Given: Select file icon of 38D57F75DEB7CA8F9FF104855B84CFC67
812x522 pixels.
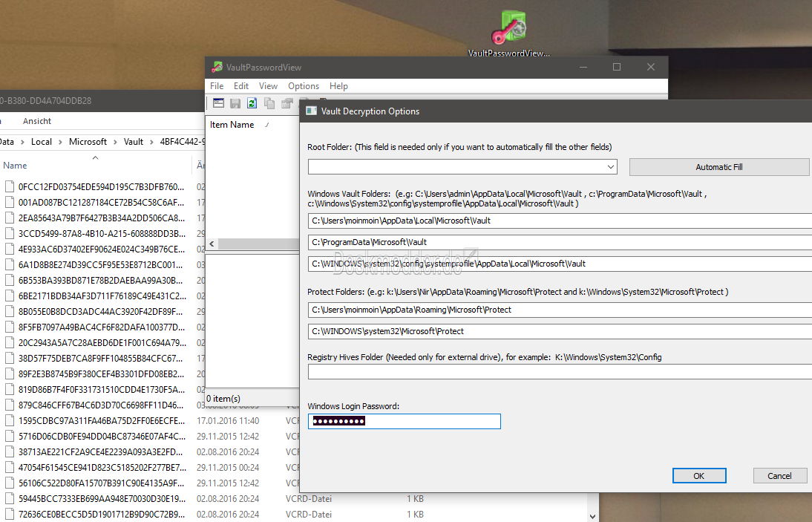Looking at the screenshot, I should click(10, 358).
